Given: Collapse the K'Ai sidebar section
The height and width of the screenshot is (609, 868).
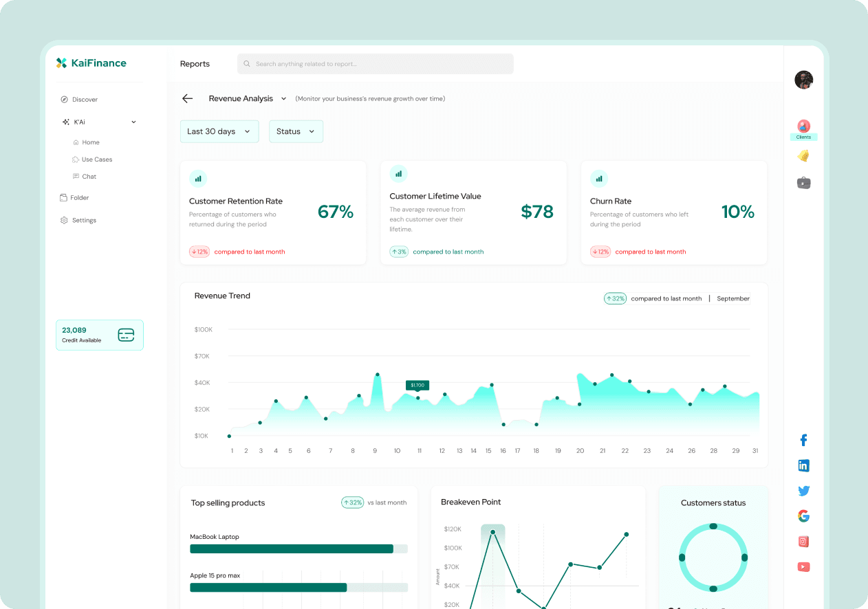Looking at the screenshot, I should tap(133, 122).
